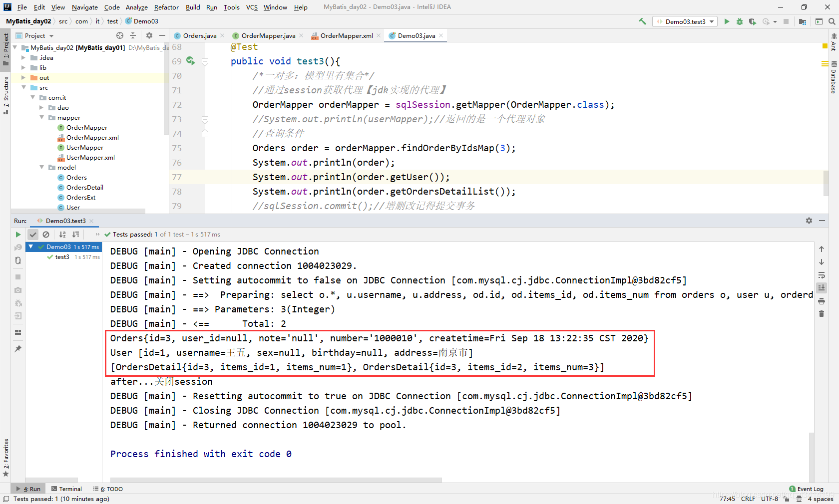Close the Demo03.java editor tab
Screen dimensions: 839x504
coord(441,35)
